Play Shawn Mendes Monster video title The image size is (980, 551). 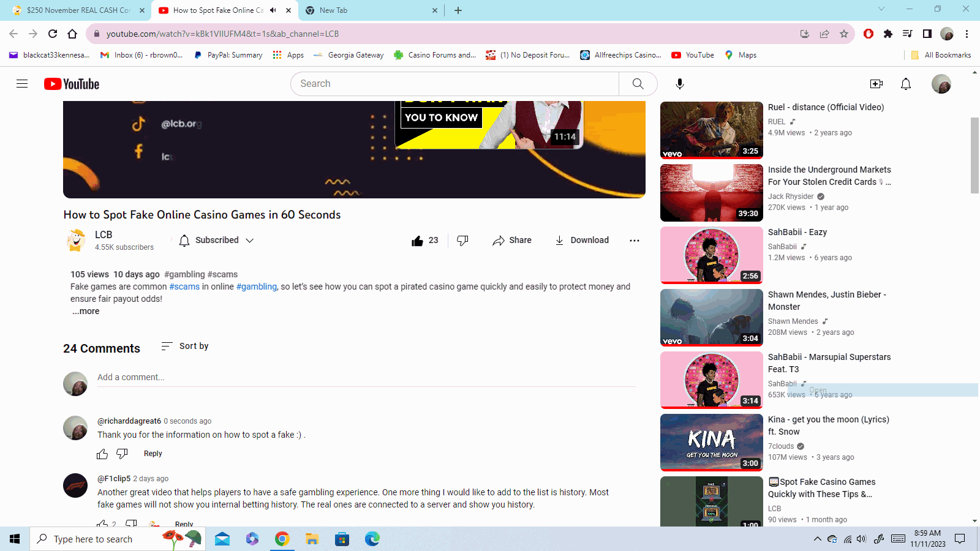(827, 301)
